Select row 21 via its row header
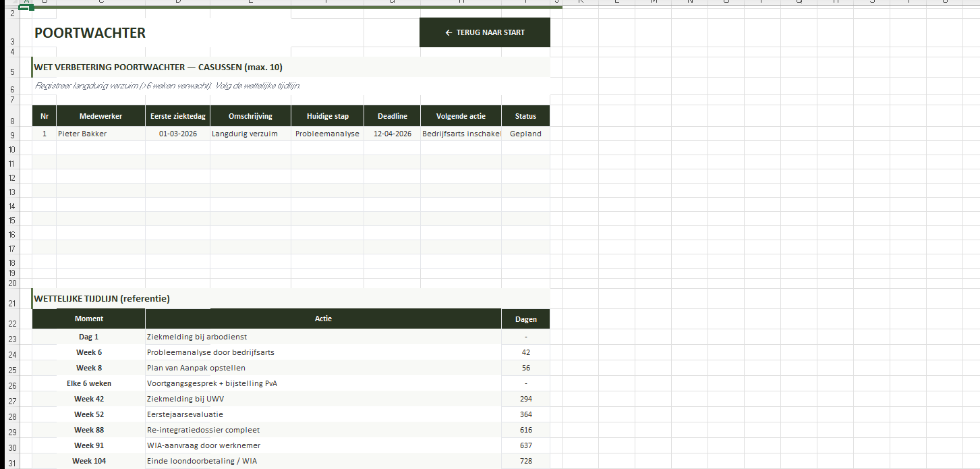The height and width of the screenshot is (469, 980). pyautogui.click(x=12, y=303)
